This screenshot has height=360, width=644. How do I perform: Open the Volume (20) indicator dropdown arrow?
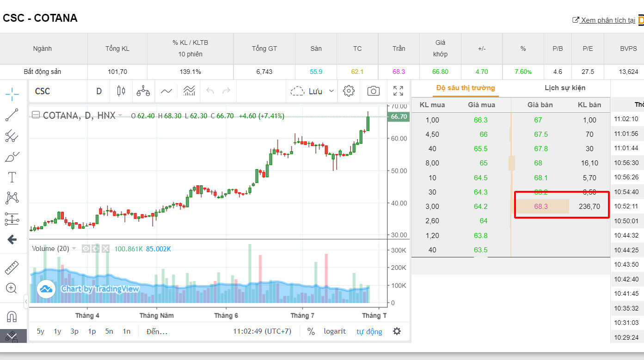coord(74,249)
